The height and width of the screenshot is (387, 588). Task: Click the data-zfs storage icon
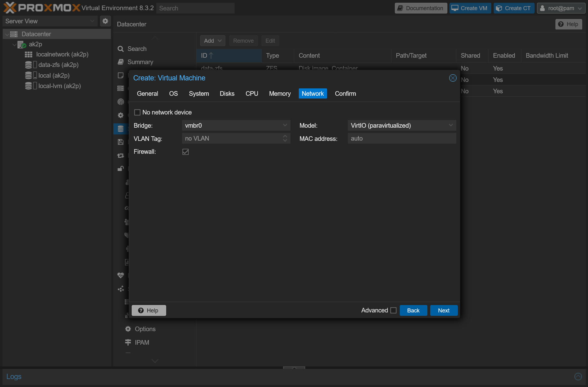click(x=29, y=65)
